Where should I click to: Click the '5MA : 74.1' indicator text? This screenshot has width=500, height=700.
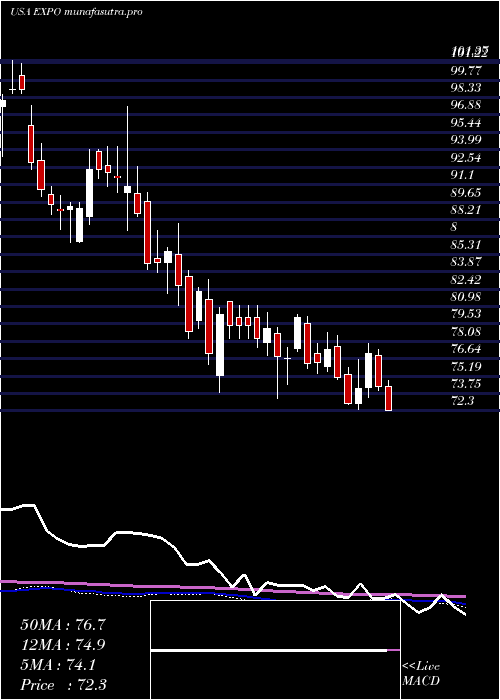click(58, 665)
